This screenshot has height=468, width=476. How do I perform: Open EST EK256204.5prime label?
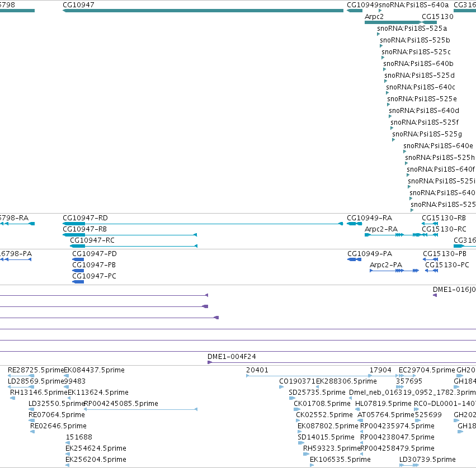[96, 460]
